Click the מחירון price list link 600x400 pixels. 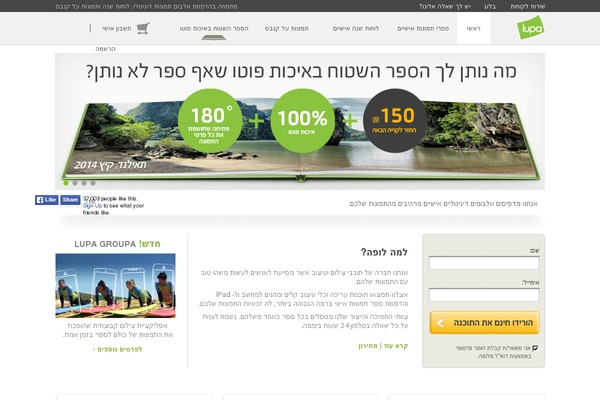tap(368, 346)
